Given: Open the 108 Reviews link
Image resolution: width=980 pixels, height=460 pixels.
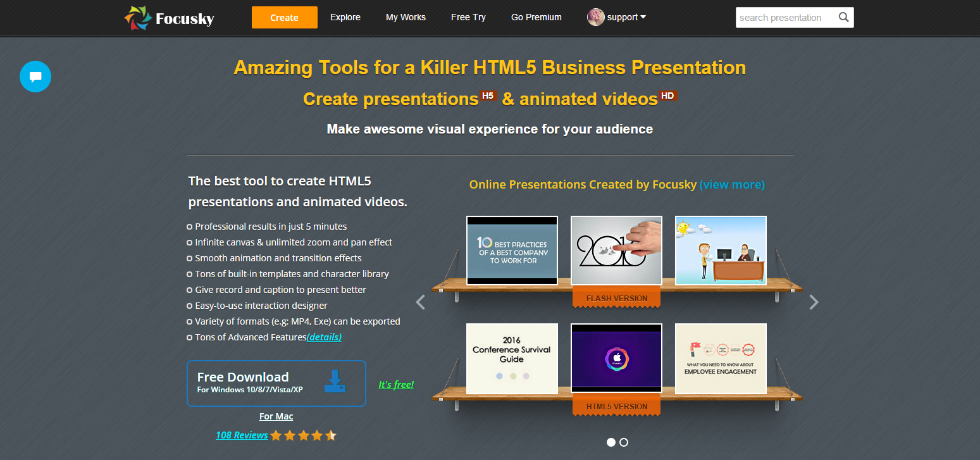Looking at the screenshot, I should click(242, 435).
